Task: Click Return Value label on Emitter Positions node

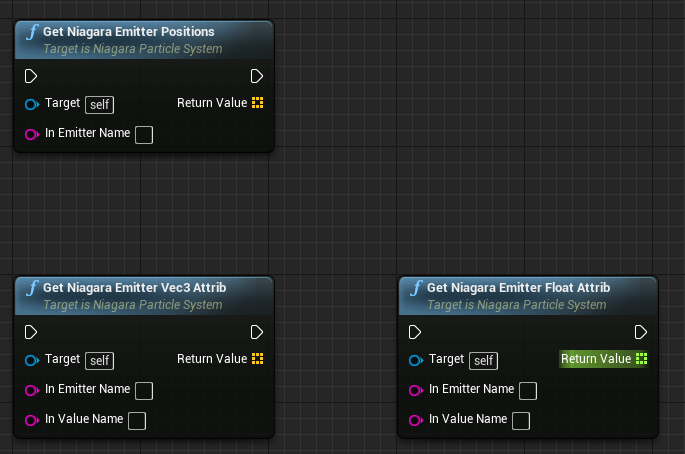Action: [212, 103]
